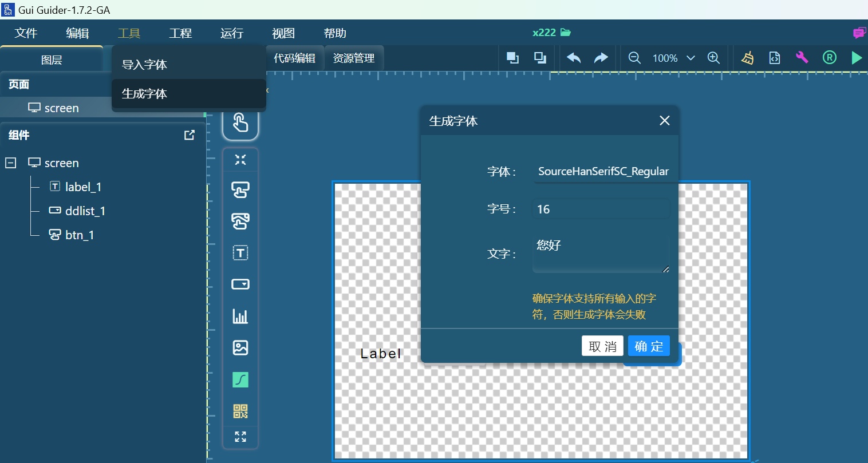The width and height of the screenshot is (868, 463).
Task: Select the QR code widget tool
Action: click(x=240, y=411)
